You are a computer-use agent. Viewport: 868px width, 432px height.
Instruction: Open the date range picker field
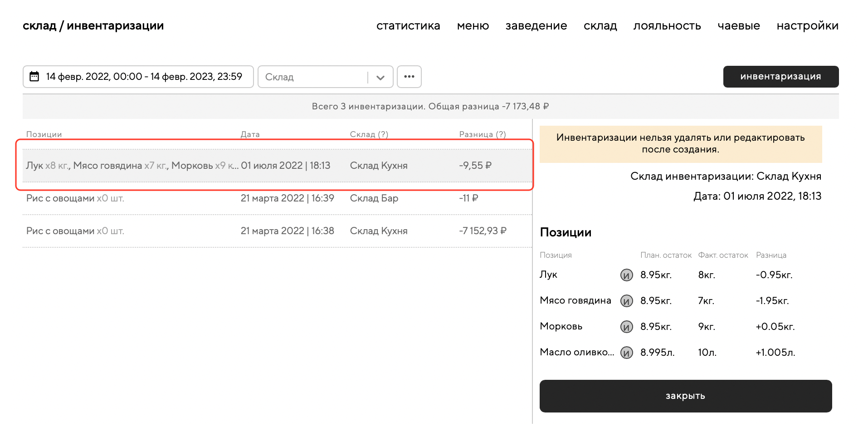[x=143, y=77]
